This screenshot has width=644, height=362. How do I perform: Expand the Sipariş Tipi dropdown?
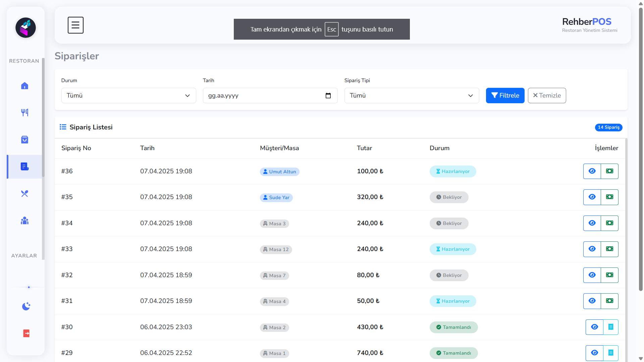pos(412,96)
